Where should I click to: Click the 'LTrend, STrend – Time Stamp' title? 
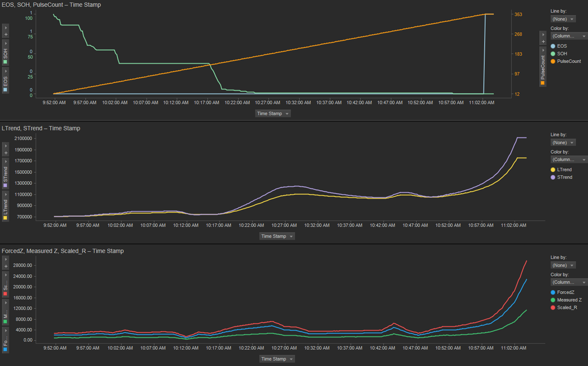coord(41,128)
